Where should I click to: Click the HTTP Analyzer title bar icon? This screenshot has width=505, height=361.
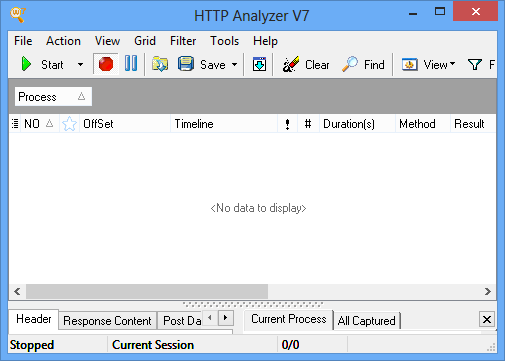(x=18, y=15)
